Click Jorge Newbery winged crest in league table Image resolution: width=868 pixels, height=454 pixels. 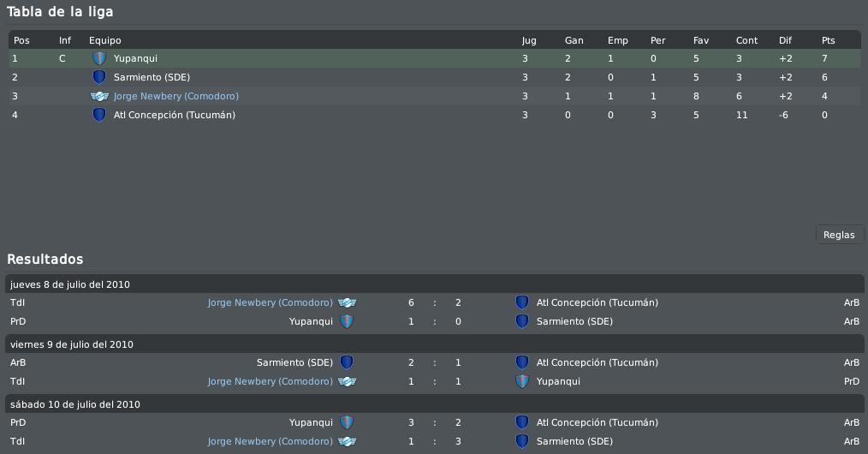(99, 96)
